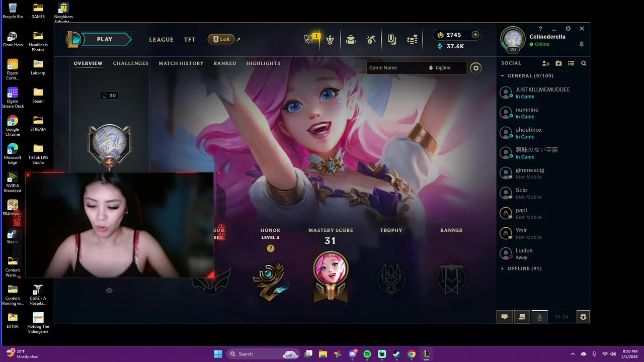Select friend numnine
Image resolution: width=644 pixels, height=362 pixels.
pyautogui.click(x=543, y=113)
